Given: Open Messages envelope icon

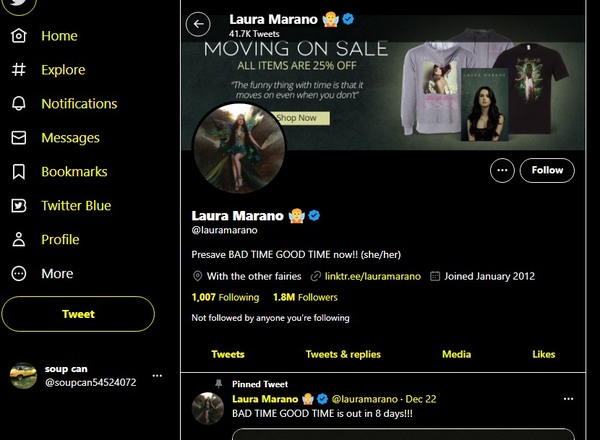Looking at the screenshot, I should 19,138.
